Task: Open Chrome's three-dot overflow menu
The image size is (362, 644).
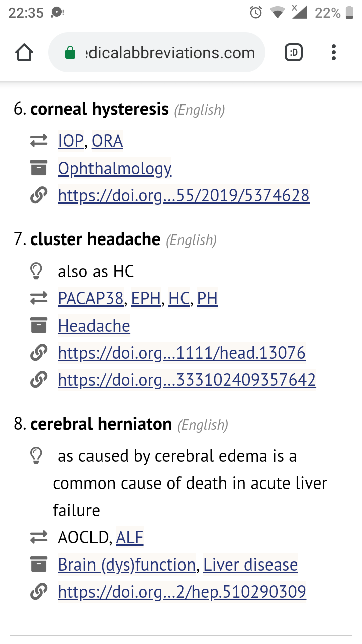Action: (x=334, y=52)
